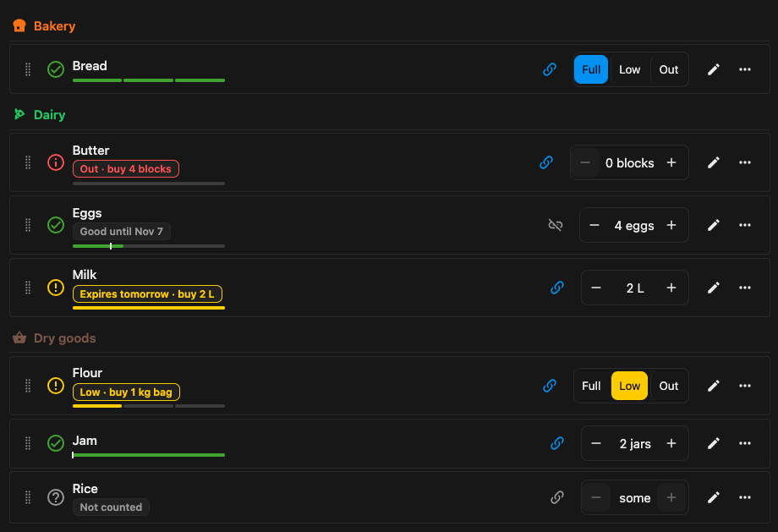Click the Dairy category header
This screenshot has height=532, width=778.
pyautogui.click(x=40, y=115)
